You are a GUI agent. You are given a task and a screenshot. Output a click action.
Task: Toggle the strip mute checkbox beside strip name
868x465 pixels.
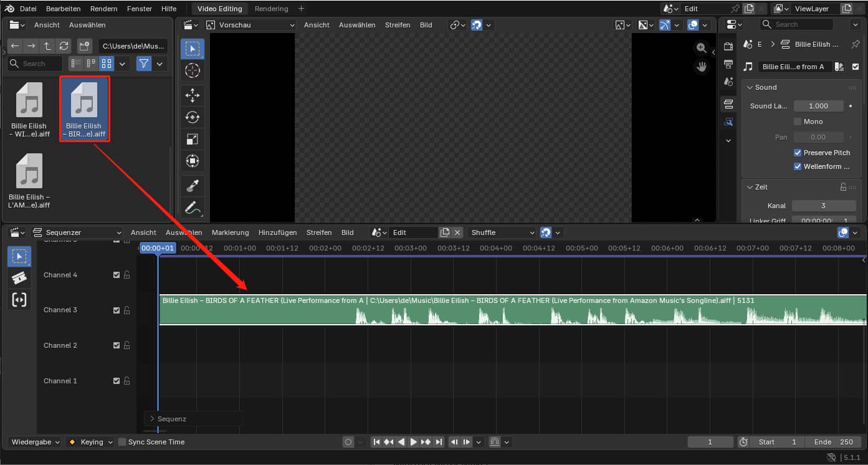856,67
